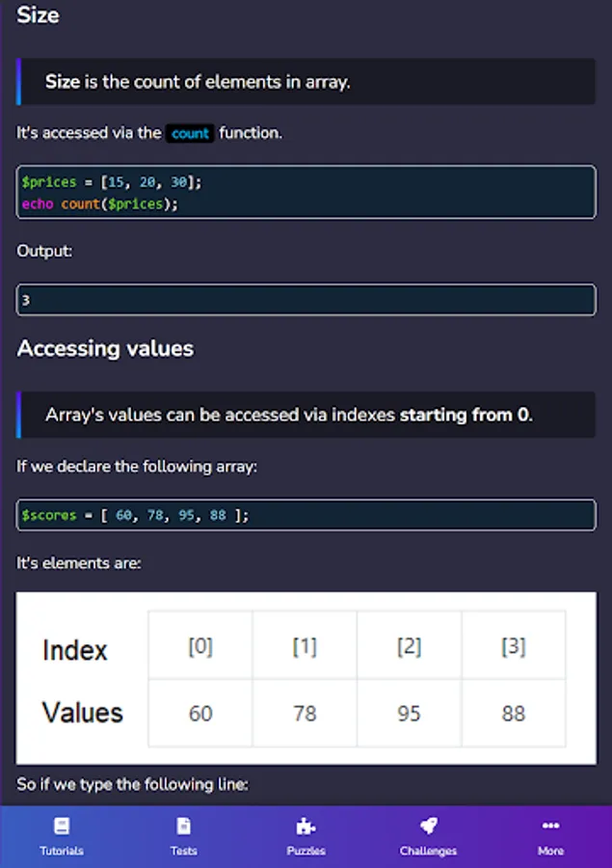Click the 'Size' section heading

38,15
